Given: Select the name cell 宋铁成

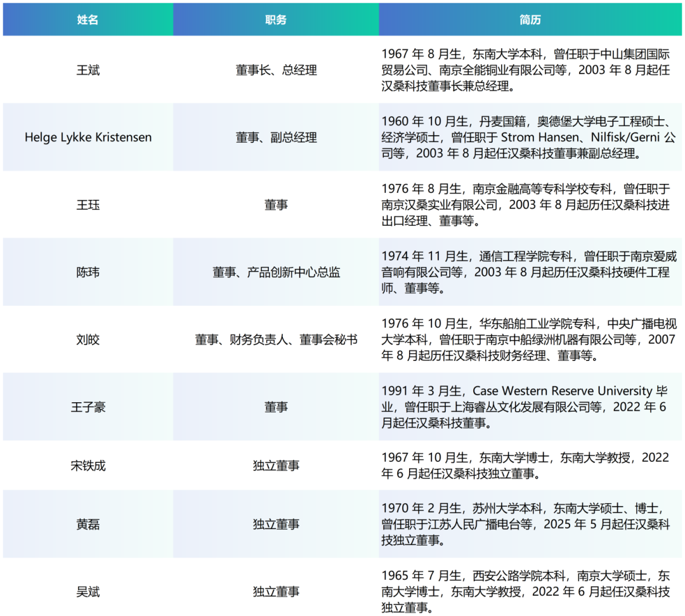Looking at the screenshot, I should click(x=88, y=466).
